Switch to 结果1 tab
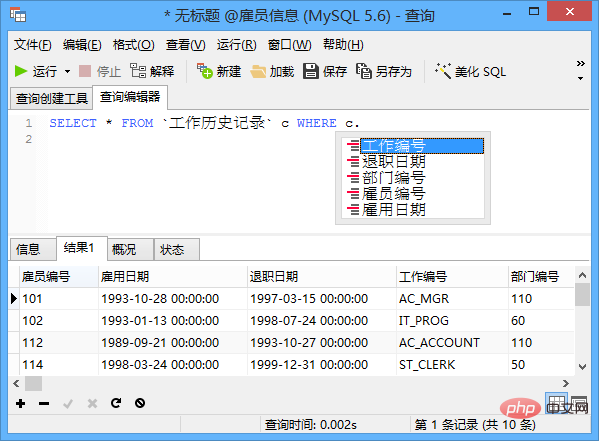Image resolution: width=599 pixels, height=441 pixels. (82, 248)
